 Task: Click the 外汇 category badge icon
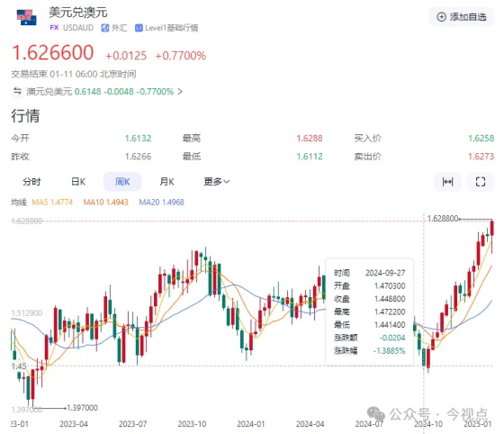[104, 28]
